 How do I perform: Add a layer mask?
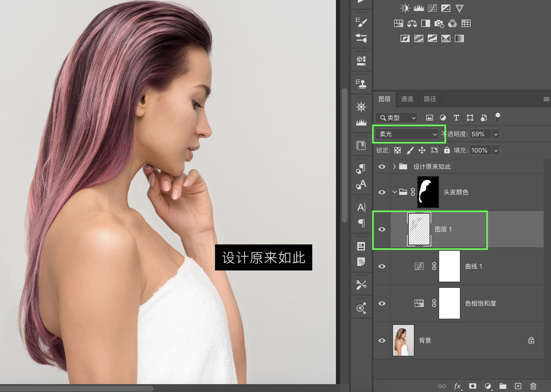tap(473, 386)
